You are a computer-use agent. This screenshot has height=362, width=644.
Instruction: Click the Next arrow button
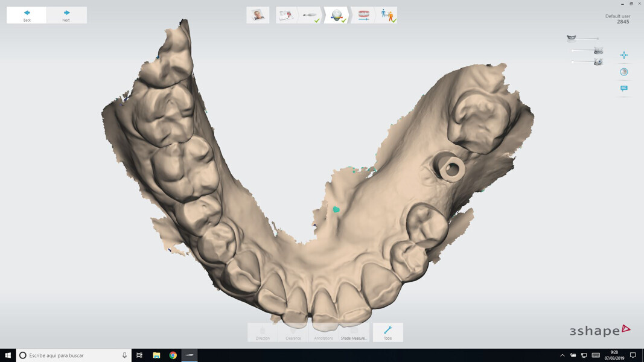pos(66,15)
